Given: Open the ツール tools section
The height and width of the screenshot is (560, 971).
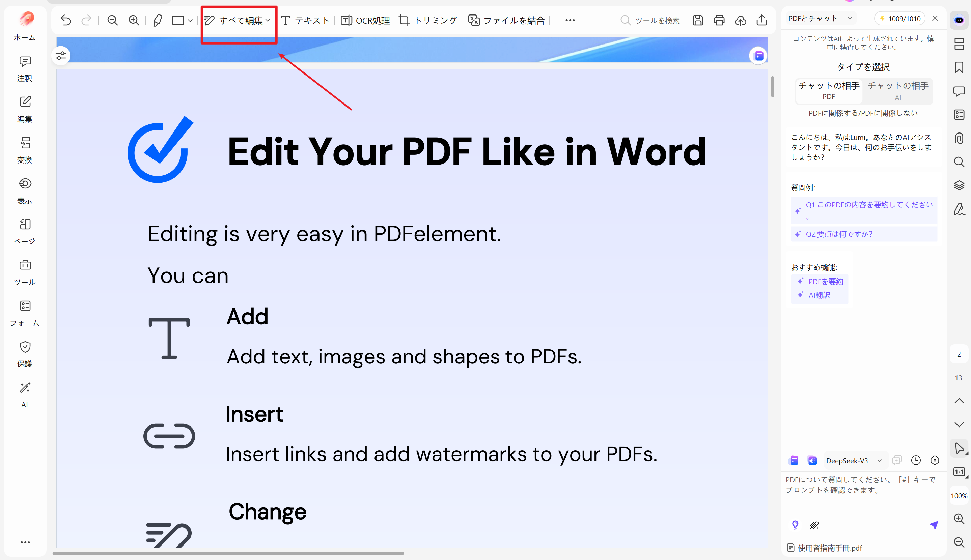Looking at the screenshot, I should (x=25, y=273).
